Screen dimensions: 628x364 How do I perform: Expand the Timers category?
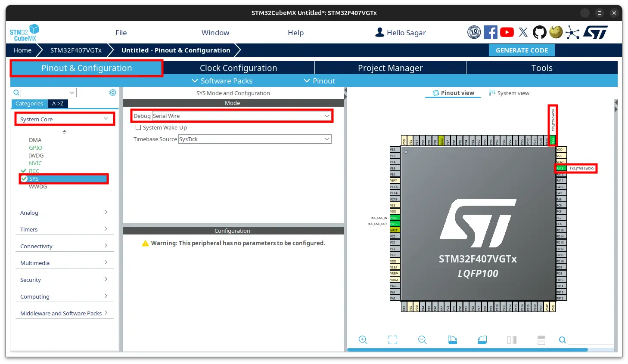(x=64, y=229)
